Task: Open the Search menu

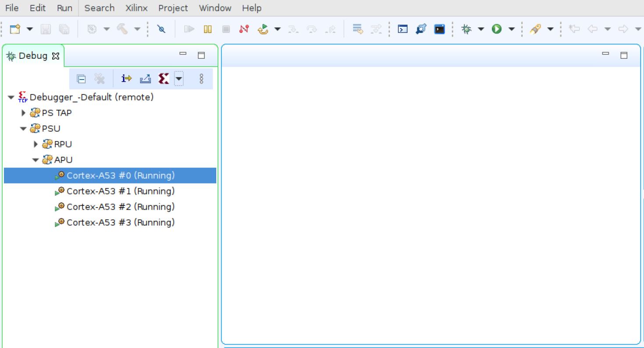Action: click(99, 8)
